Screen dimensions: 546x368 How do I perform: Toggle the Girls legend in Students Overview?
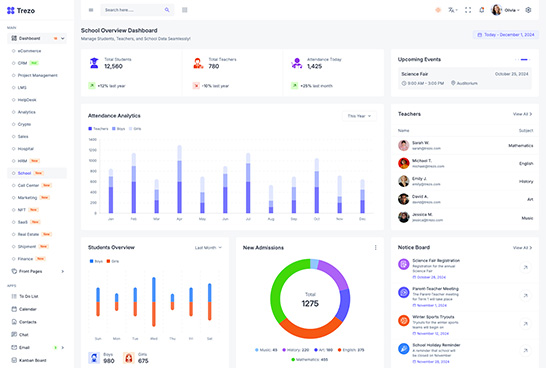113,261
